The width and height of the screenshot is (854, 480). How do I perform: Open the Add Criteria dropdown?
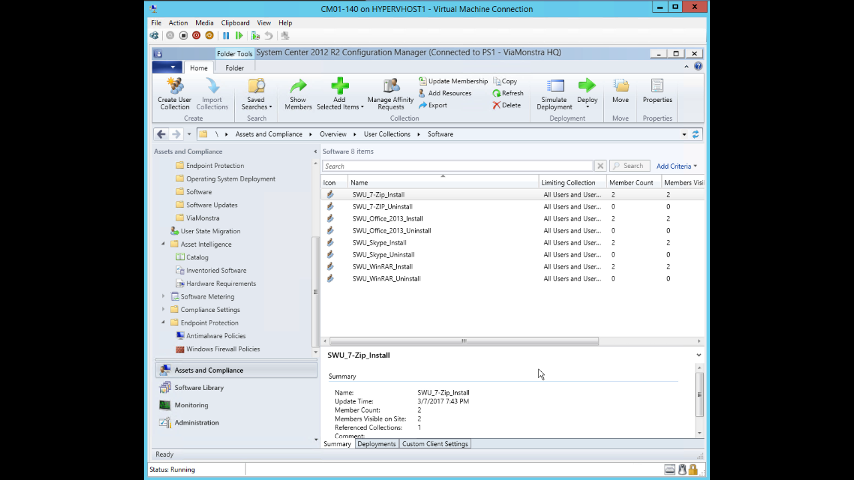pos(676,166)
